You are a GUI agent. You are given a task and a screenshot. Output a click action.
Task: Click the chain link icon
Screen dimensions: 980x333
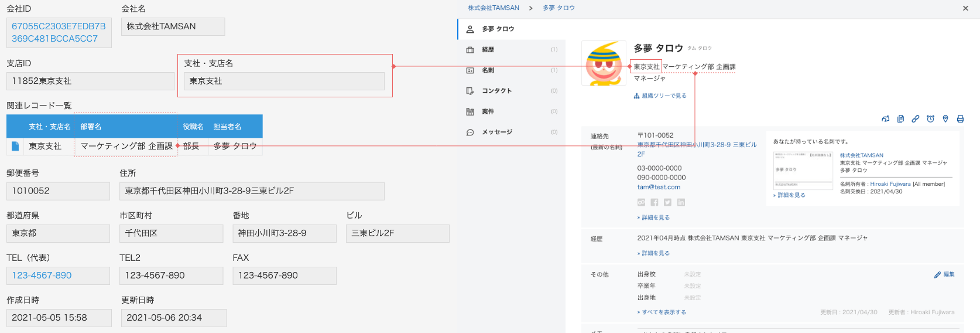point(916,119)
